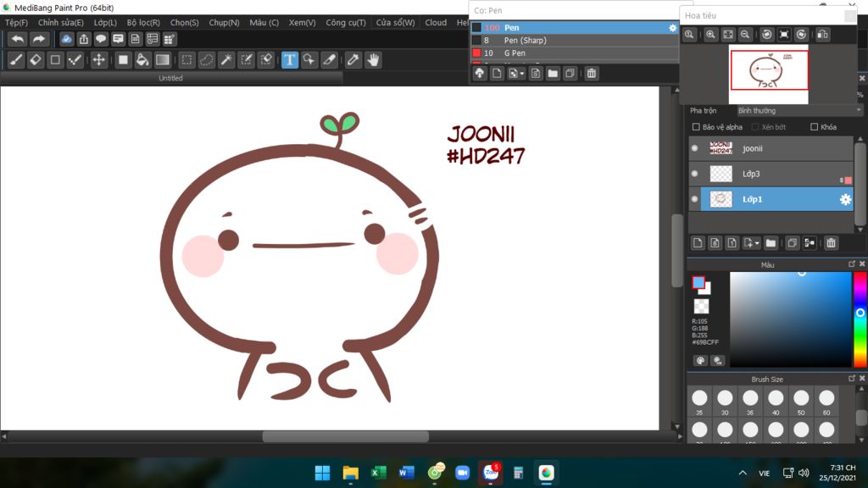This screenshot has width=868, height=488.
Task: Select the Brush tool in the toolbar
Action: (x=16, y=60)
